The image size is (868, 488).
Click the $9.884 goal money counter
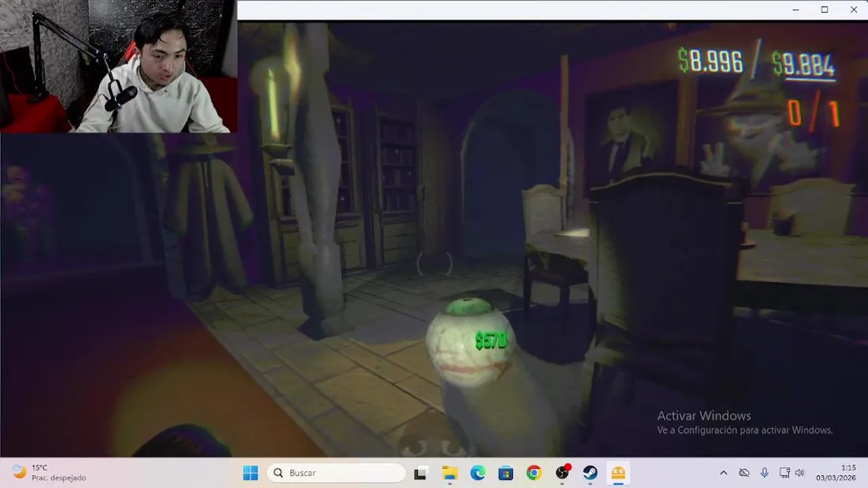click(804, 64)
